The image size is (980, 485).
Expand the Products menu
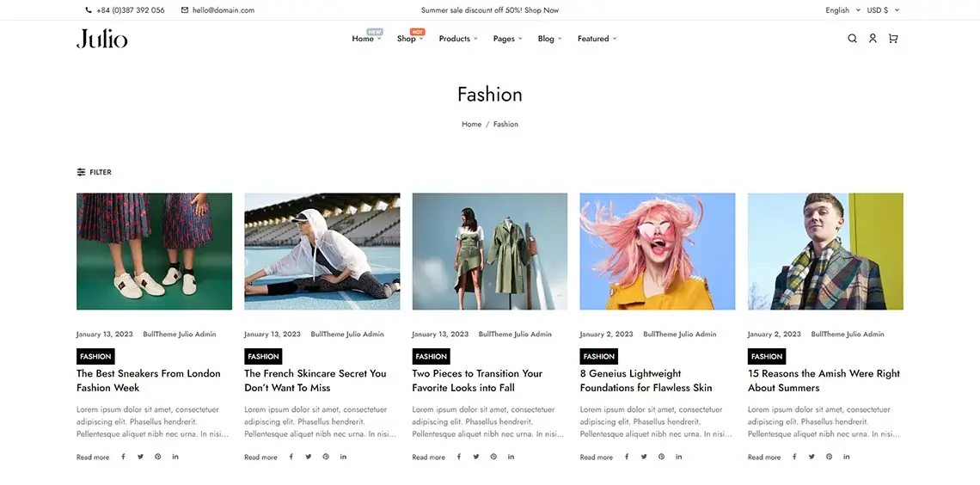[x=458, y=39]
